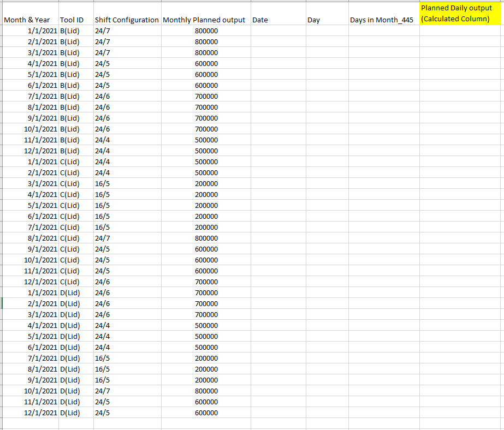504x430 pixels.
Task: Click shift 24/4 in the B(Lid) 12/1/2021 row
Action: (128, 151)
